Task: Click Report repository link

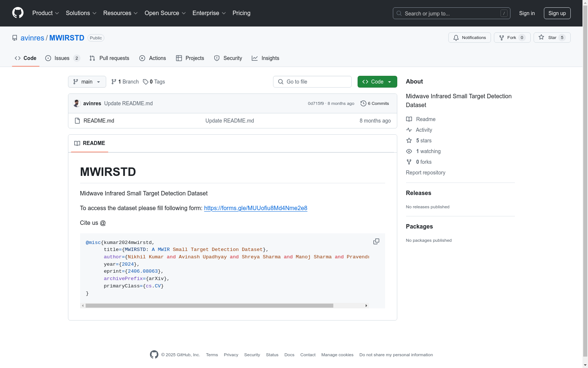Action: [x=426, y=173]
